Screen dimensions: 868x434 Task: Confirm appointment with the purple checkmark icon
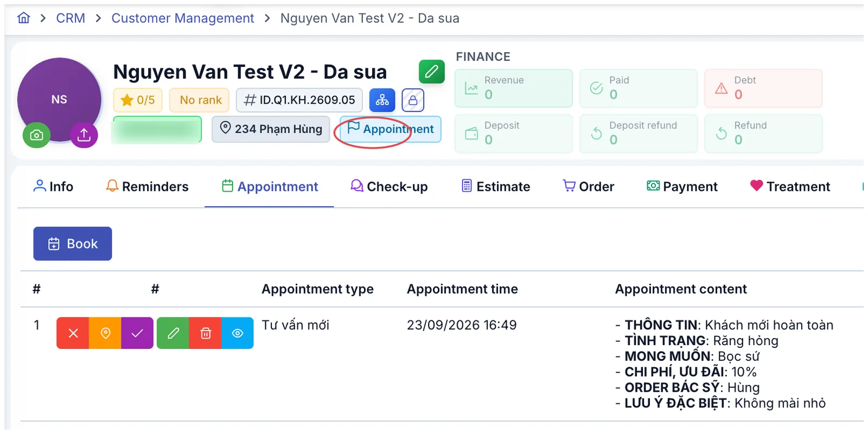tap(137, 333)
